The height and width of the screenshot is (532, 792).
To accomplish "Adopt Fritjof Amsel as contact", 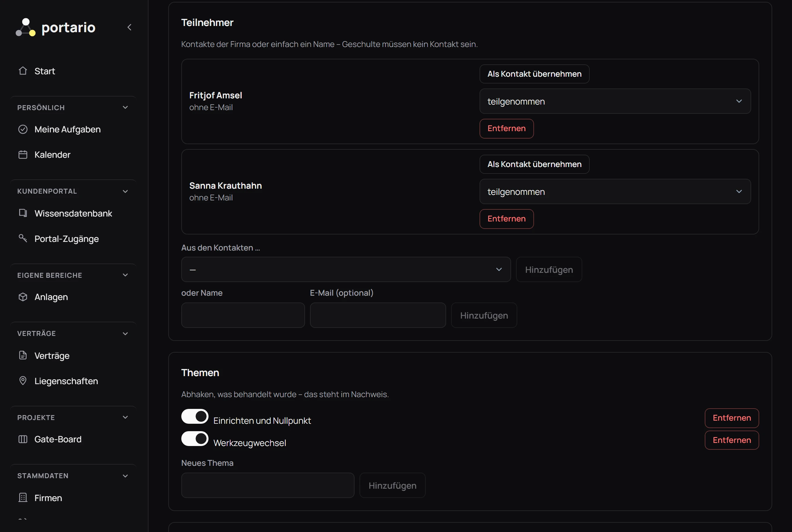I will tap(534, 74).
